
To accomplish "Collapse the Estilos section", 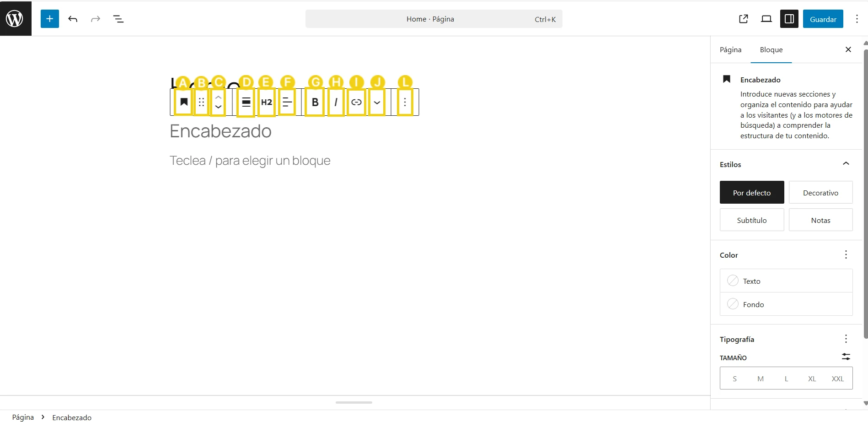I will pyautogui.click(x=846, y=164).
